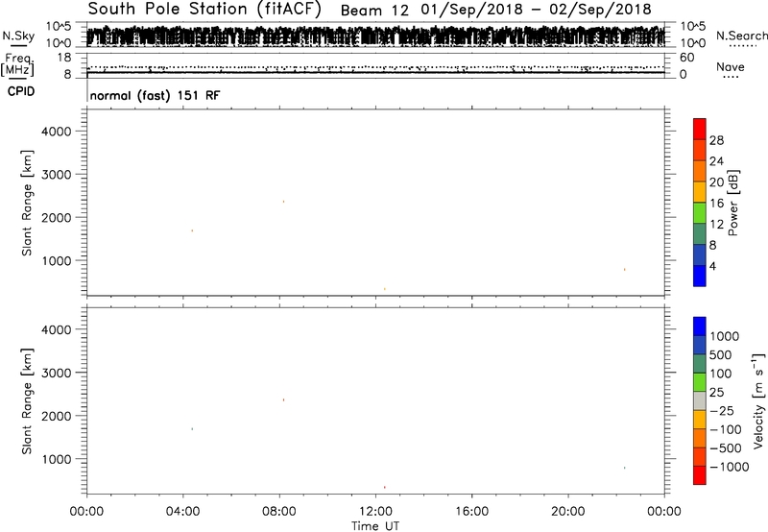
Task: Select the velocity data point near 1700 km at 04:20
Action: (x=192, y=429)
